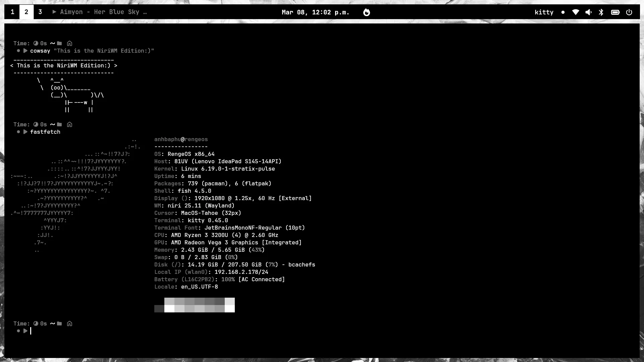Select the active workspace 2
Viewport: 644px width, 362px height.
(26, 12)
